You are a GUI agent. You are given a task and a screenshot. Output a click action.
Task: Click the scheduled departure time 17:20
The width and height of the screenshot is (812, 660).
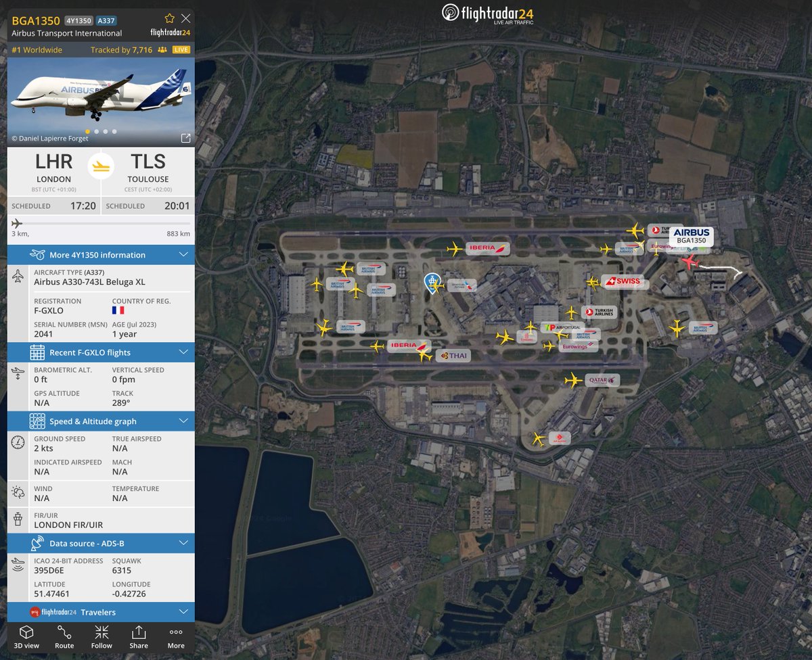(x=83, y=206)
